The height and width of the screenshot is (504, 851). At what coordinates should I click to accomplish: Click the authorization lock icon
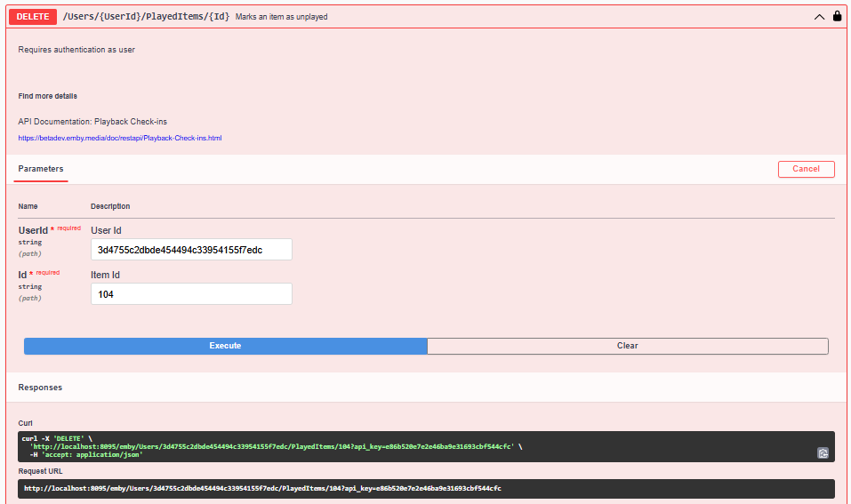[837, 16]
